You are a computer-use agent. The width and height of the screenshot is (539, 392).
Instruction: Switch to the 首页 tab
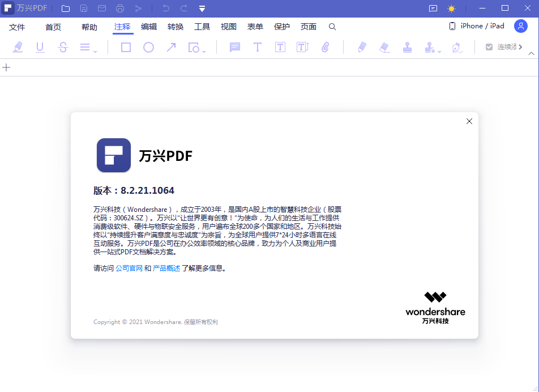coord(53,27)
